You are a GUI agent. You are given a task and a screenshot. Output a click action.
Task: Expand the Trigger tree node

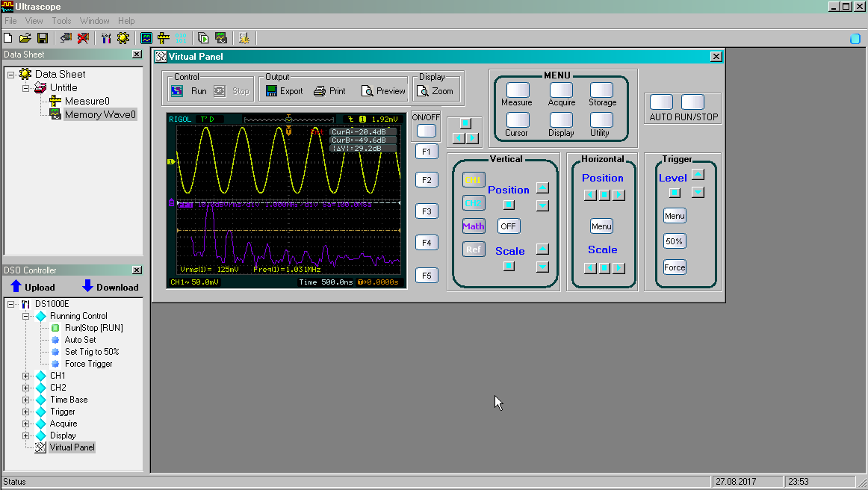pos(25,412)
